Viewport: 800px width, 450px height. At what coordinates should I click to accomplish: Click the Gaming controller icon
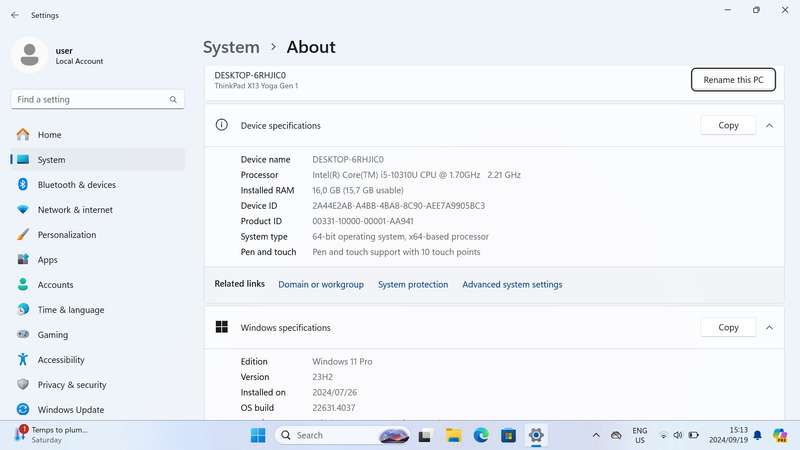pos(23,334)
